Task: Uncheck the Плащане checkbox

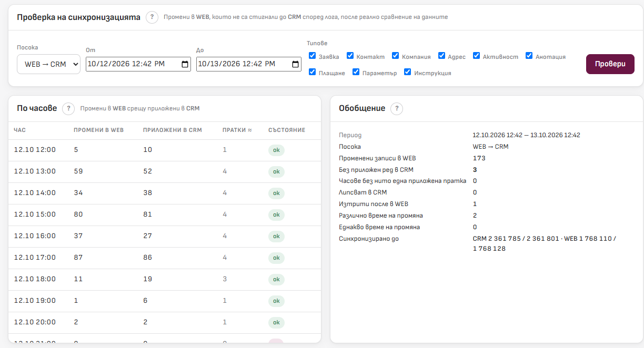Action: (313, 72)
